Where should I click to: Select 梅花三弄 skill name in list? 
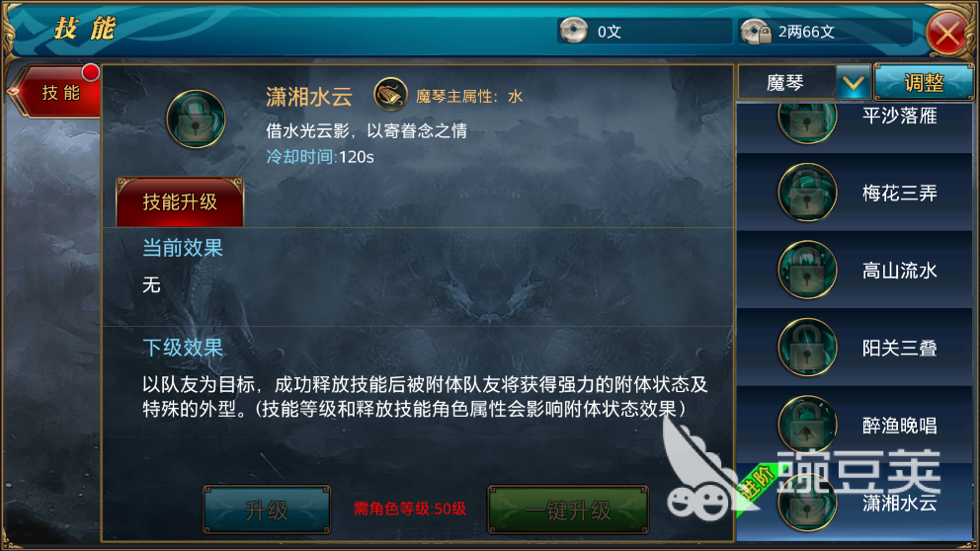click(899, 193)
